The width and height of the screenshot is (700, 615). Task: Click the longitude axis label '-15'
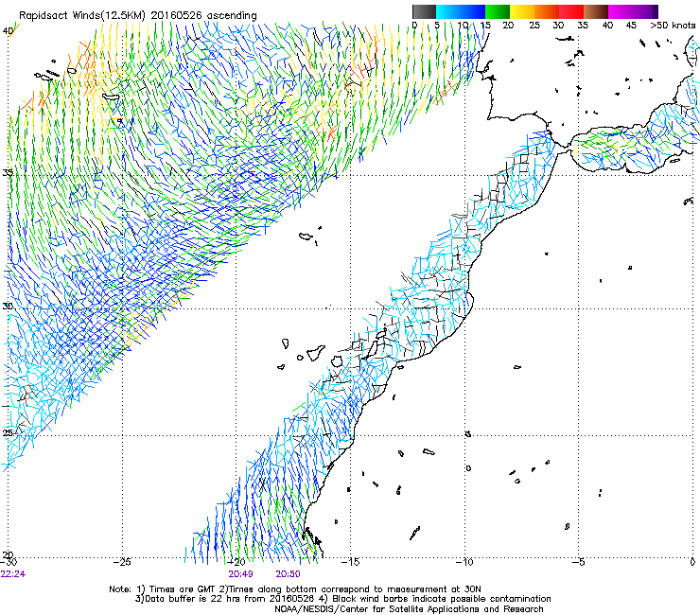tap(350, 562)
